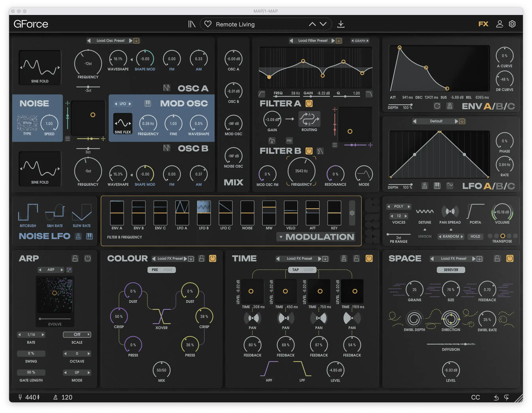Image resolution: width=532 pixels, height=413 pixels.
Task: Go to next preset with down chevron
Action: 323,24
